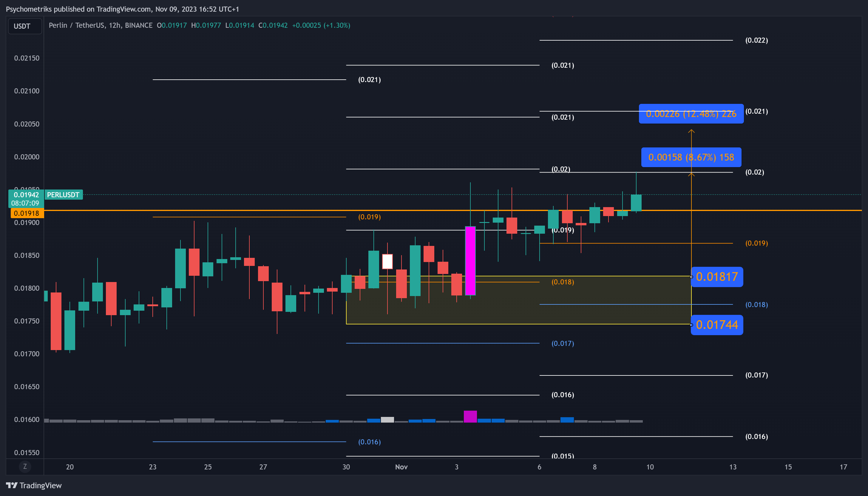868x496 pixels.
Task: Click the 0.01744 blue price label
Action: 717,325
